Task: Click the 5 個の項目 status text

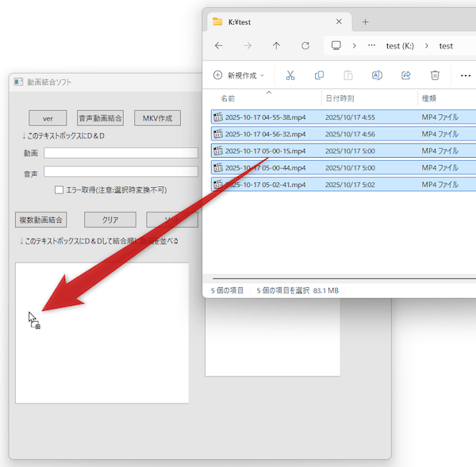Action: 227,291
